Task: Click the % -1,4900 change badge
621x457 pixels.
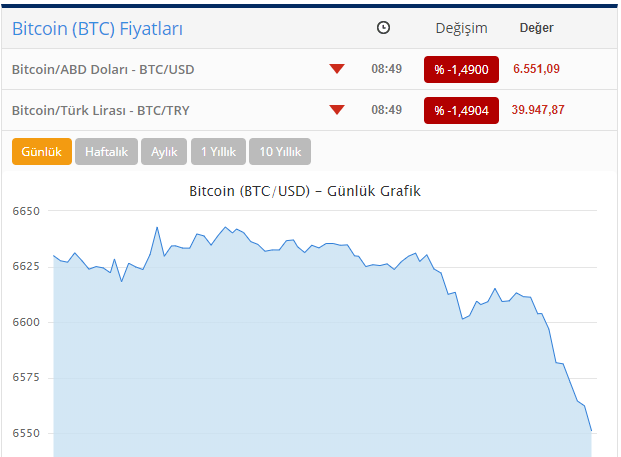Action: click(461, 69)
